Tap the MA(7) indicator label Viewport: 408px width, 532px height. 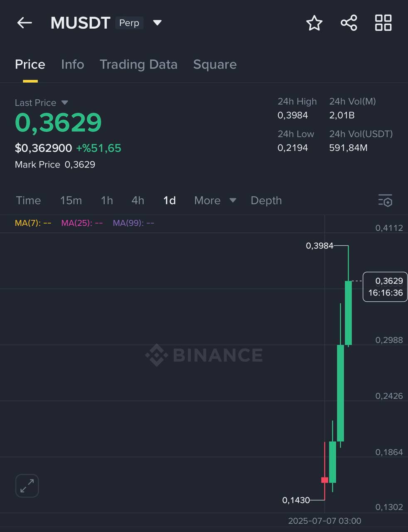coord(33,223)
